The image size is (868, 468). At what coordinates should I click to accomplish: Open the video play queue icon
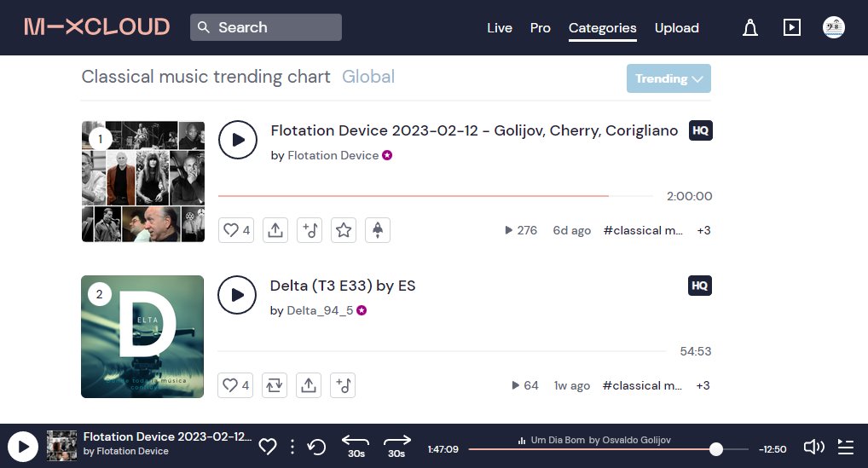791,27
